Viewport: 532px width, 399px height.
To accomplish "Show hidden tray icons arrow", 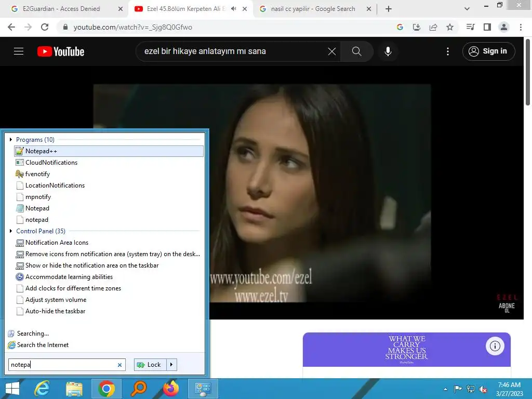I will [445, 389].
